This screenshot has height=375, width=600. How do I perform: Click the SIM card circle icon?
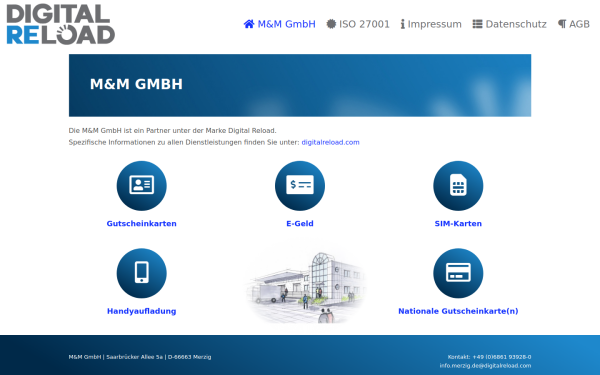click(458, 186)
